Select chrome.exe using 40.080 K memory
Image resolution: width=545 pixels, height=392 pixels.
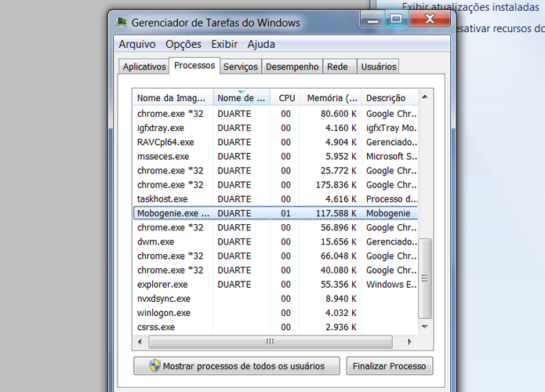275,270
